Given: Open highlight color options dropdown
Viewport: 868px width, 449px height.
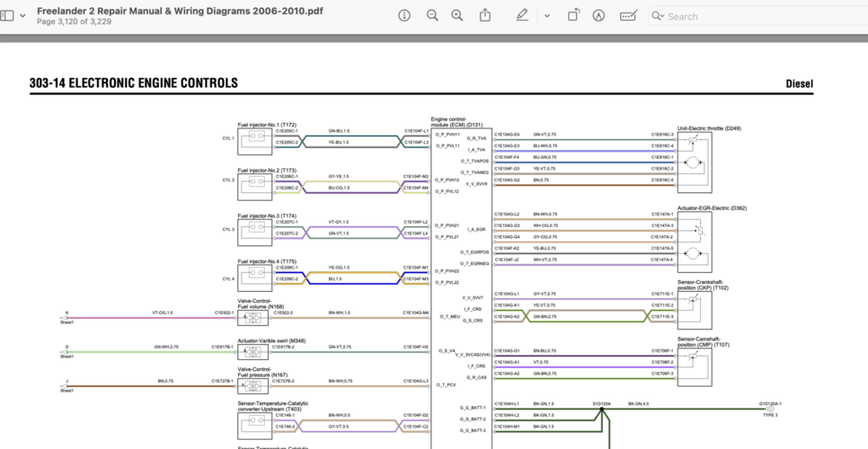Looking at the screenshot, I should 547,16.
